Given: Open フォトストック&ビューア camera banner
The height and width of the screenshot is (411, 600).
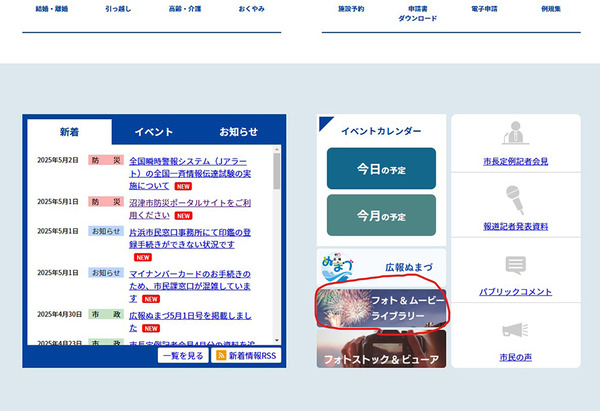Looking at the screenshot, I should (381, 349).
